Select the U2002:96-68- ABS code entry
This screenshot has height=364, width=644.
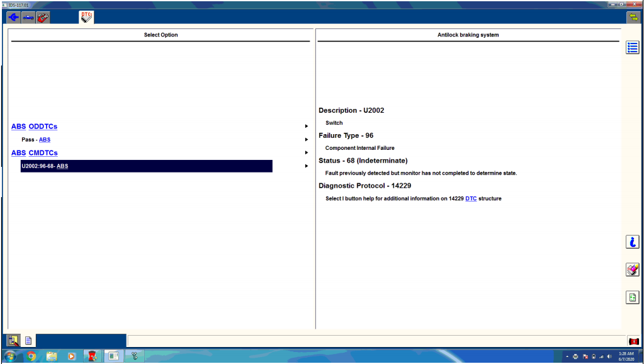[146, 166]
